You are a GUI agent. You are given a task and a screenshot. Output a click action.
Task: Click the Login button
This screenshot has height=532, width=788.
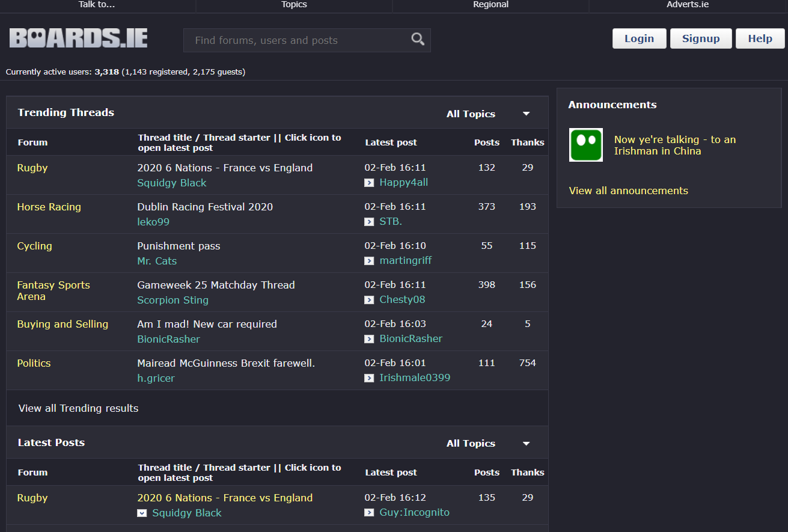tap(639, 38)
